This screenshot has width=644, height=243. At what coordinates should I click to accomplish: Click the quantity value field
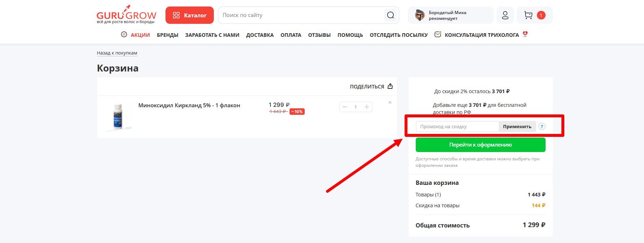point(356,107)
